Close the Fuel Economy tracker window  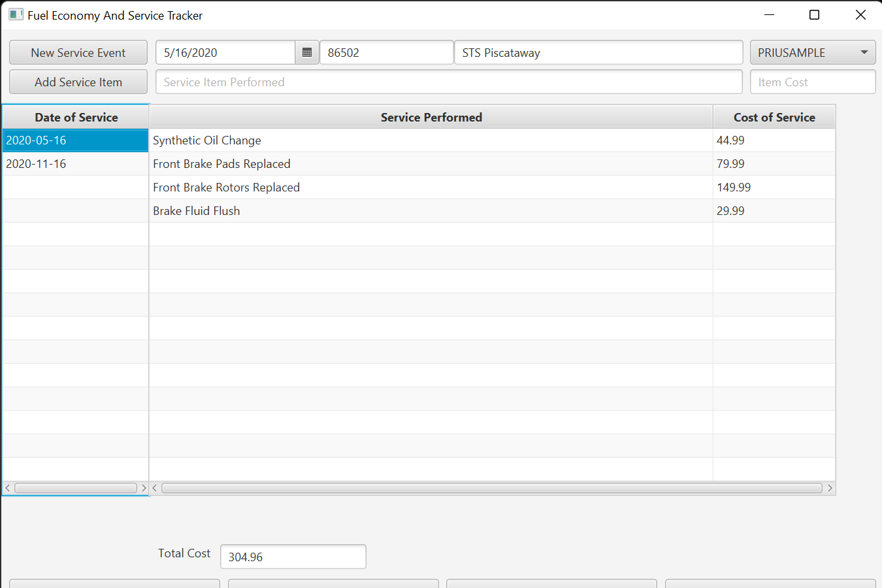(860, 14)
